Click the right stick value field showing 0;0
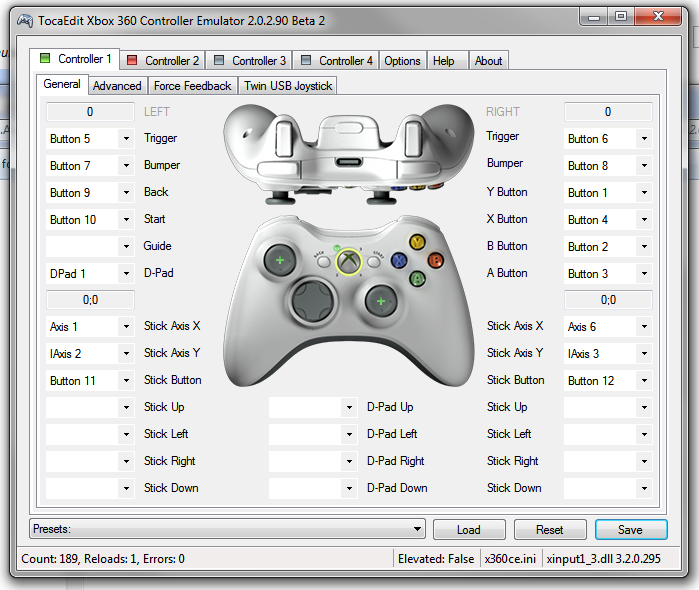 608,300
